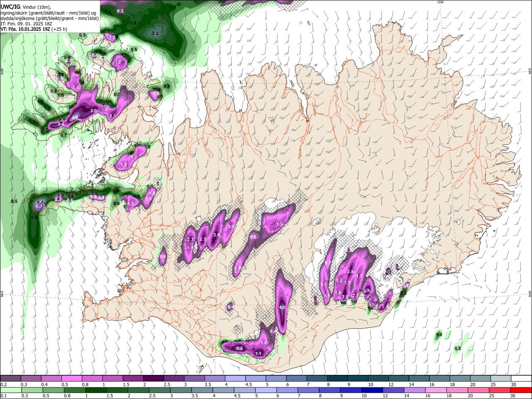Pick the dull mauve 0.2 swatch in snow scale
The image size is (532, 399).
[x=10, y=379]
